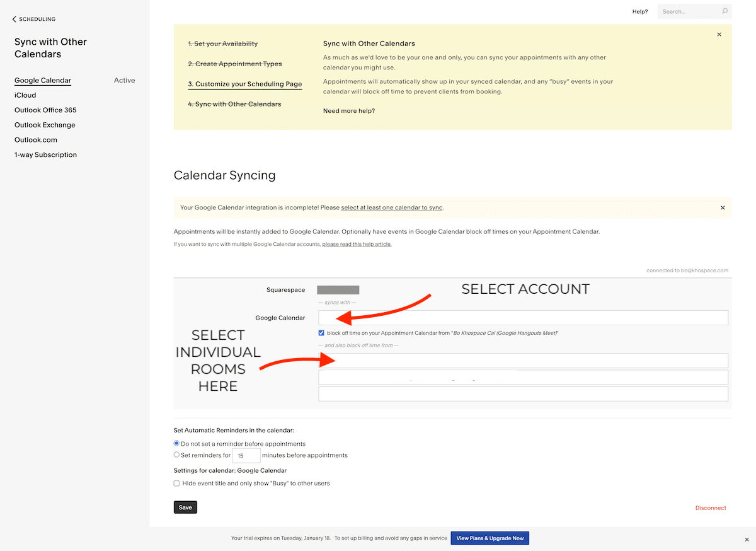Click 'select at least one calendar to sync'

392,207
